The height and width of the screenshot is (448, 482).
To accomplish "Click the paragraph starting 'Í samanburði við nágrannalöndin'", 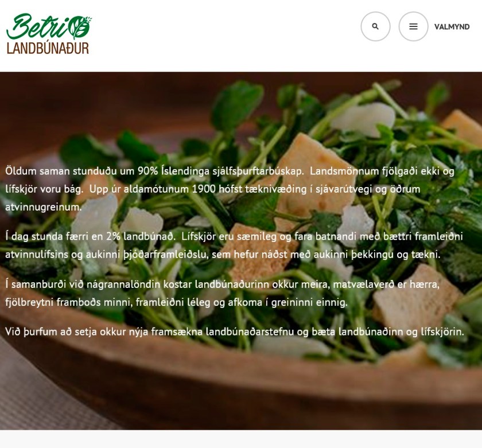I will [222, 293].
